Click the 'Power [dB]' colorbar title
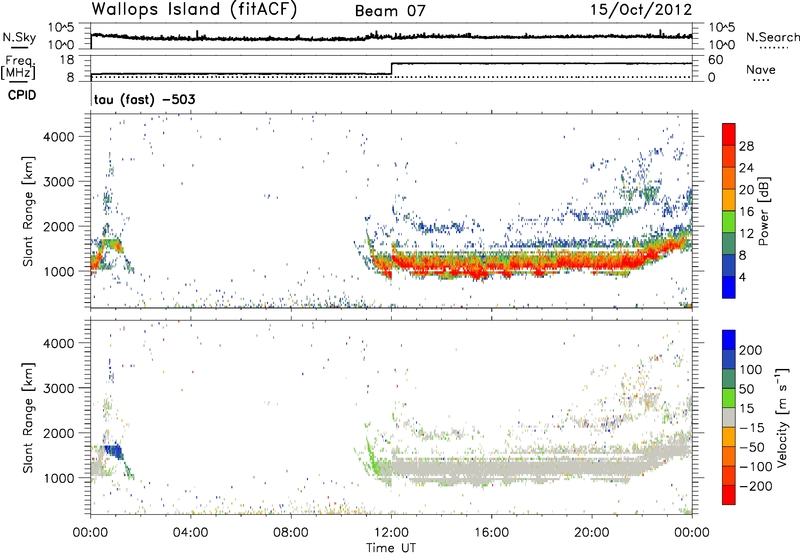The height and width of the screenshot is (554, 800). point(763,211)
